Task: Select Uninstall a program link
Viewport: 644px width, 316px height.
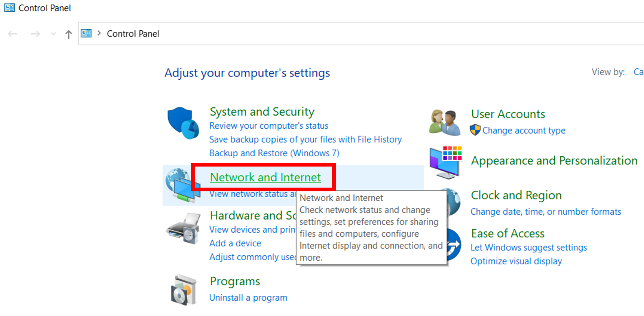Action: tap(248, 298)
